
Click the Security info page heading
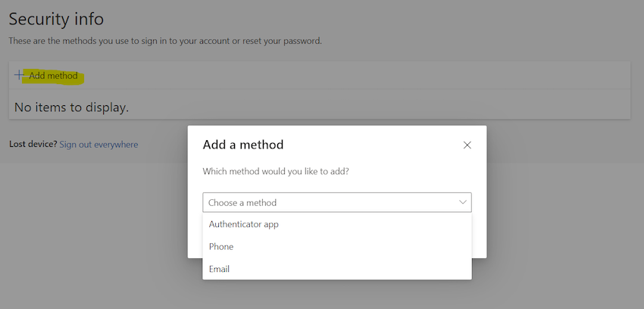[56, 19]
